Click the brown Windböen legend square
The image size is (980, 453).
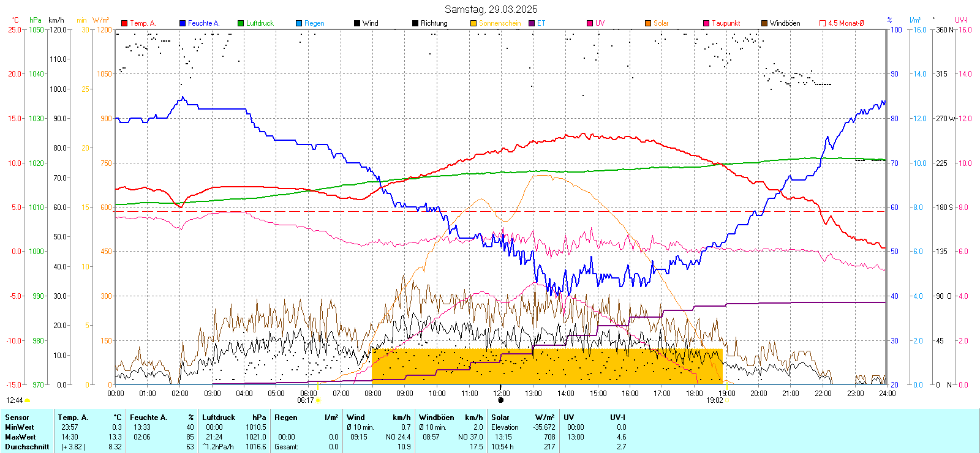pyautogui.click(x=764, y=23)
